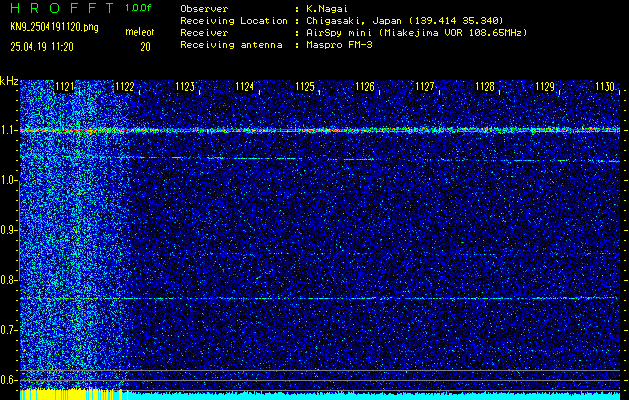629x400 pixels.
Task: Click the Receiving Location label
Action: pyautogui.click(x=234, y=21)
